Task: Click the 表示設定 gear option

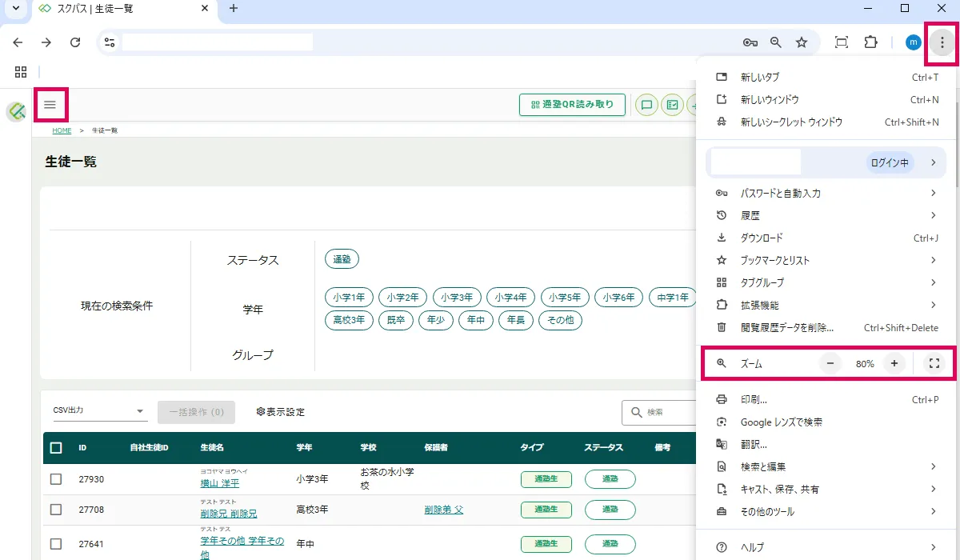Action: 281,412
